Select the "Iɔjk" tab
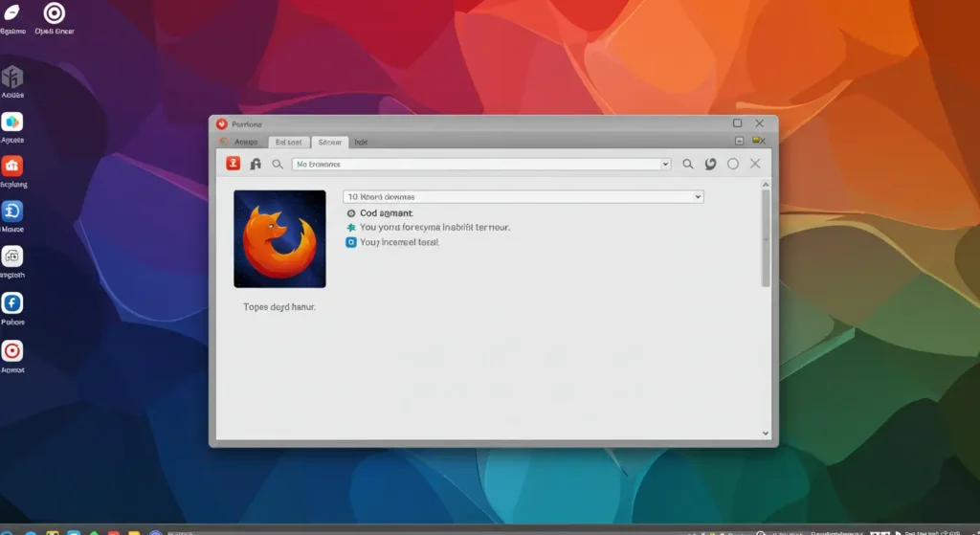This screenshot has width=980, height=535. (x=361, y=143)
